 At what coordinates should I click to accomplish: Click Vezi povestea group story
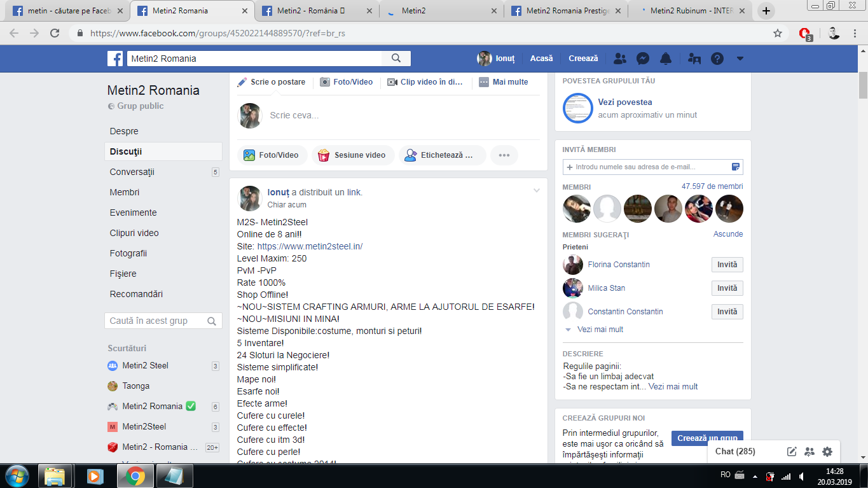click(624, 102)
